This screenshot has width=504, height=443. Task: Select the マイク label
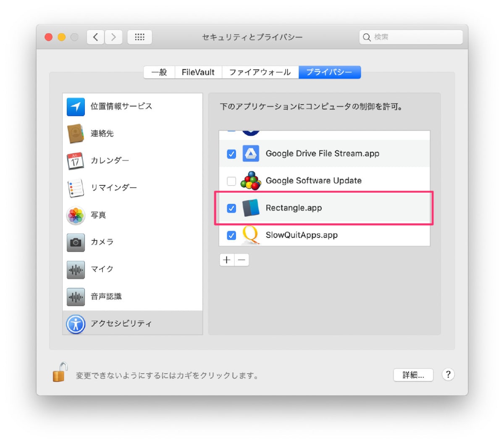click(102, 269)
